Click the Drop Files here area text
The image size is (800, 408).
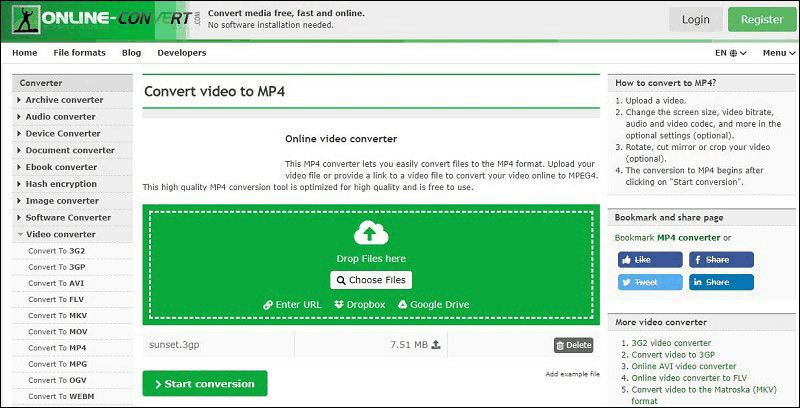pos(371,259)
